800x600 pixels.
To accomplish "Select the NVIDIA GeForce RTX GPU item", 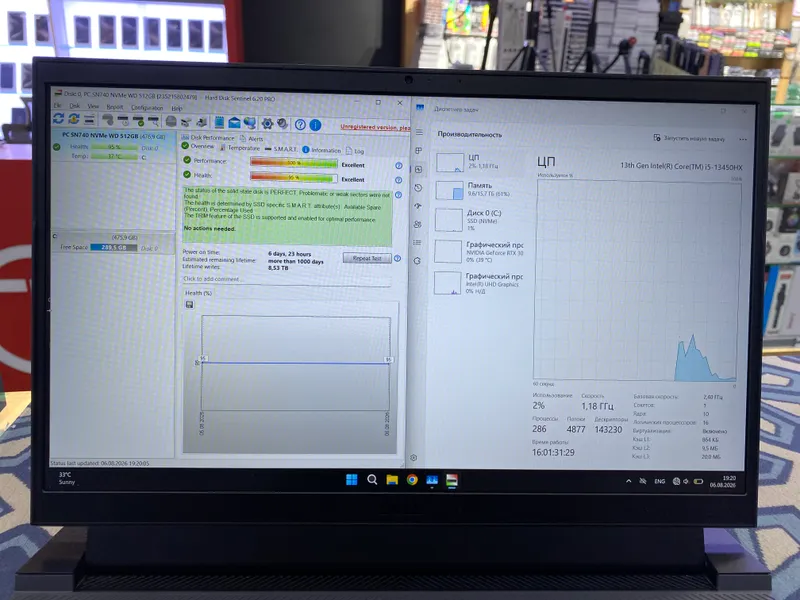I will 478,252.
